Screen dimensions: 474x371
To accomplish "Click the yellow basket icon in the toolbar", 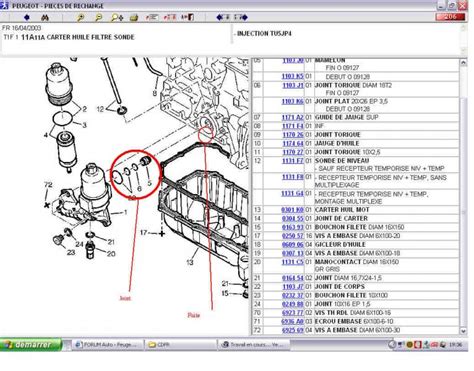I will (134, 17).
